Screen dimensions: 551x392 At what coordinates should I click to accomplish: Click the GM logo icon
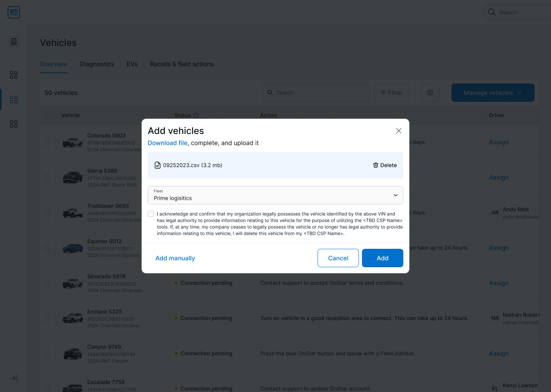[x=14, y=12]
